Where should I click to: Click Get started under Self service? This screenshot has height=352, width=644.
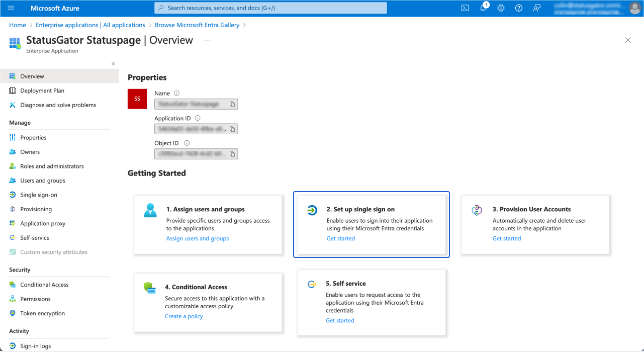pos(340,320)
